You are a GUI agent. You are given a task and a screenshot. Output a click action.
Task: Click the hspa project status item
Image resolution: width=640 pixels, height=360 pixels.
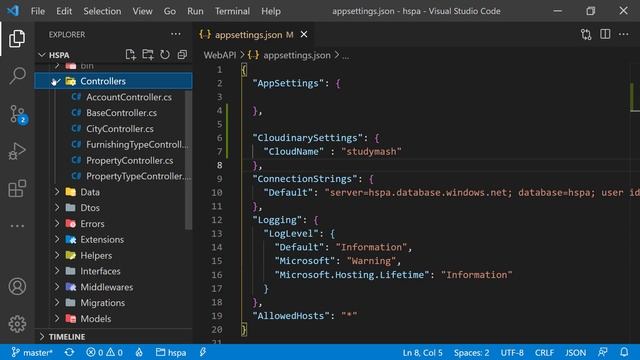tap(171, 352)
